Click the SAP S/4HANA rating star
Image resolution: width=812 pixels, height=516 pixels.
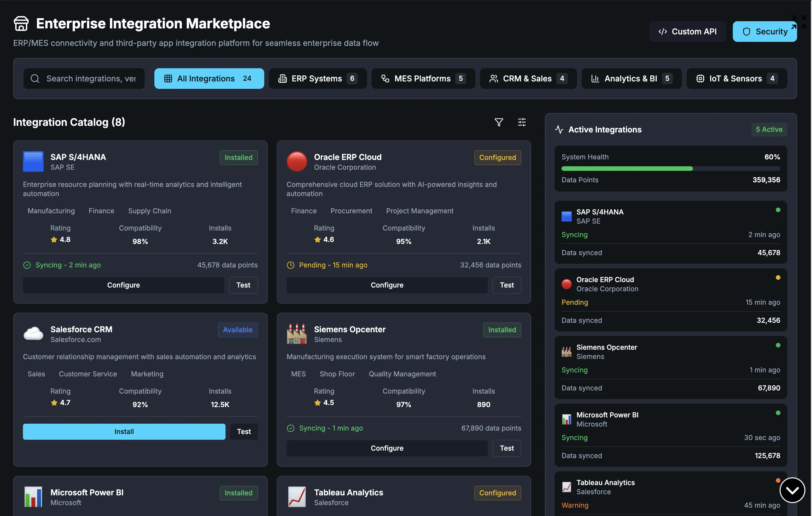point(54,239)
